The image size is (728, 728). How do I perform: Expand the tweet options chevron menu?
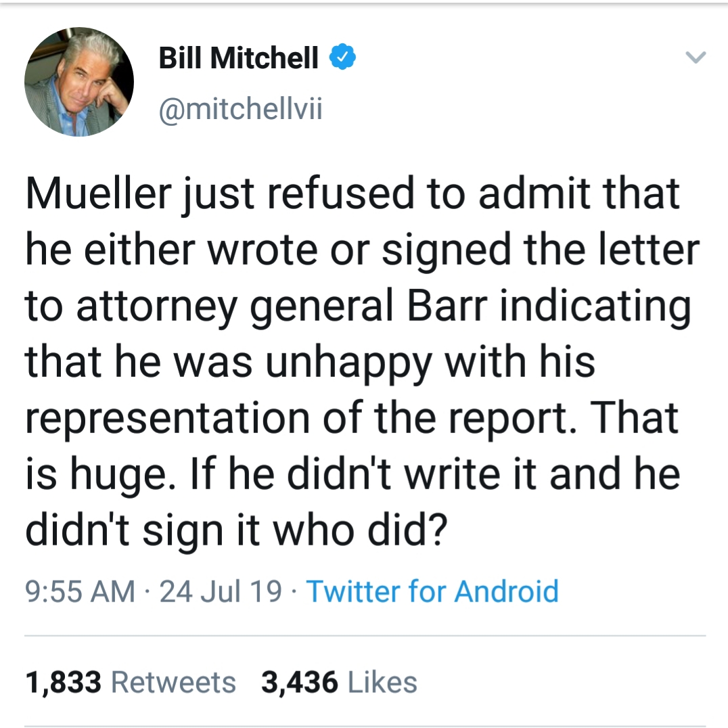(x=696, y=57)
